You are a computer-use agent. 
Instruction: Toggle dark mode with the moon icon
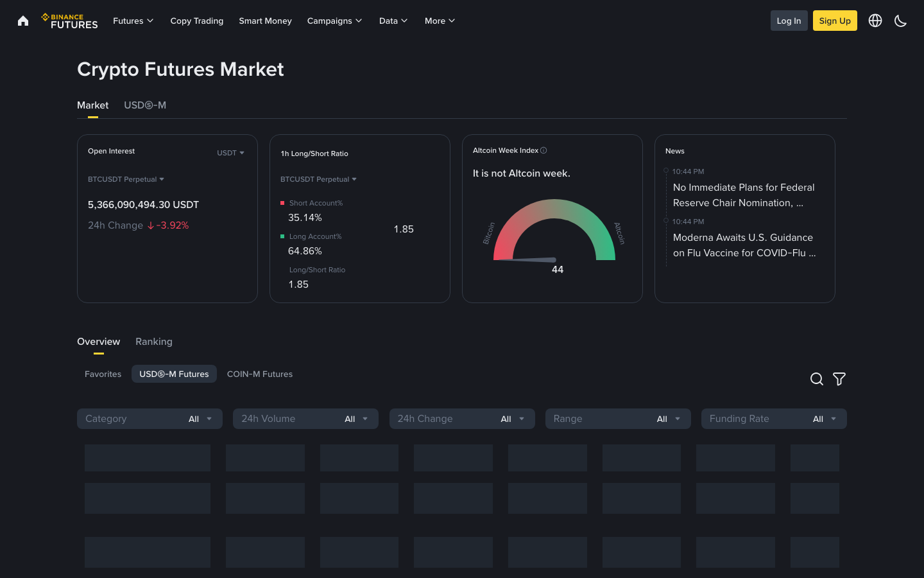[900, 21]
